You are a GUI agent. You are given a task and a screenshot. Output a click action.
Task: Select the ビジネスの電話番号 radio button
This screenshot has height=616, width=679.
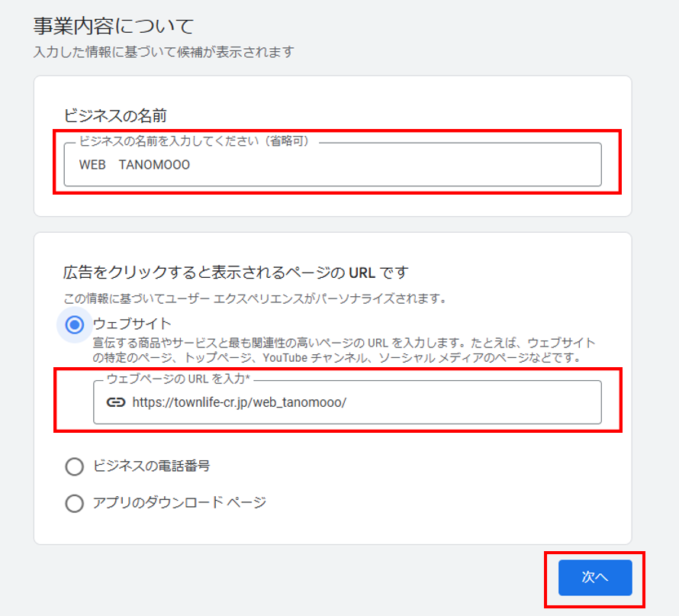(x=75, y=466)
